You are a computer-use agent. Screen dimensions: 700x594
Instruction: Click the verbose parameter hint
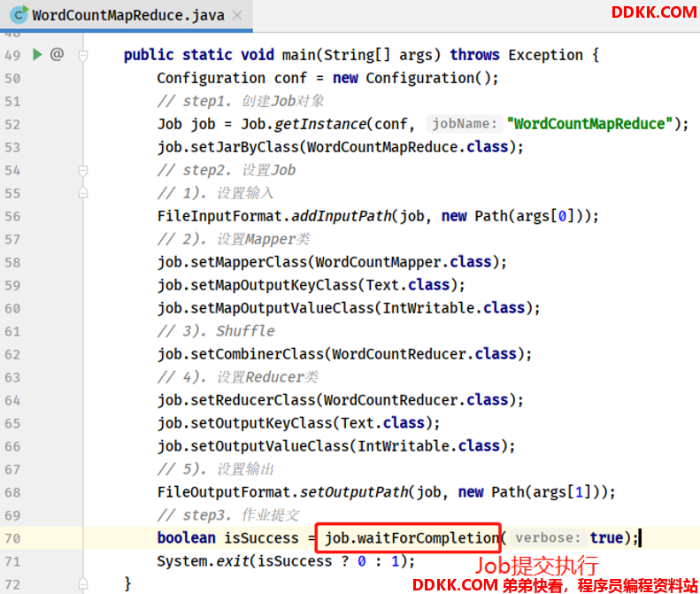pyautogui.click(x=548, y=537)
